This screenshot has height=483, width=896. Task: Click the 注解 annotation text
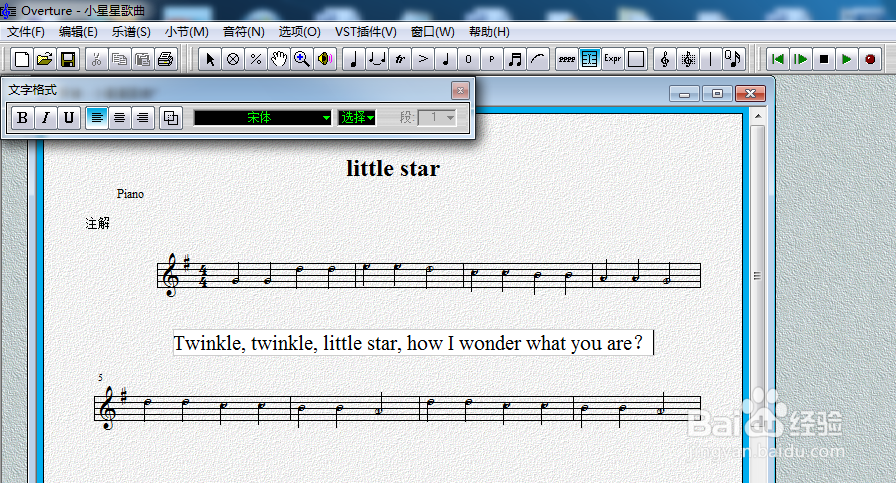pos(97,223)
